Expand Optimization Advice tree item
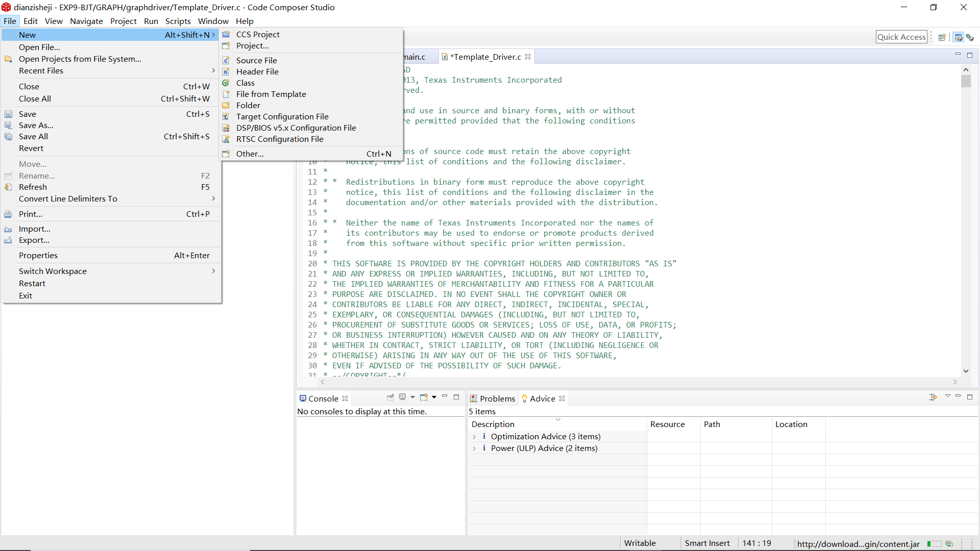The height and width of the screenshot is (551, 980). click(474, 437)
